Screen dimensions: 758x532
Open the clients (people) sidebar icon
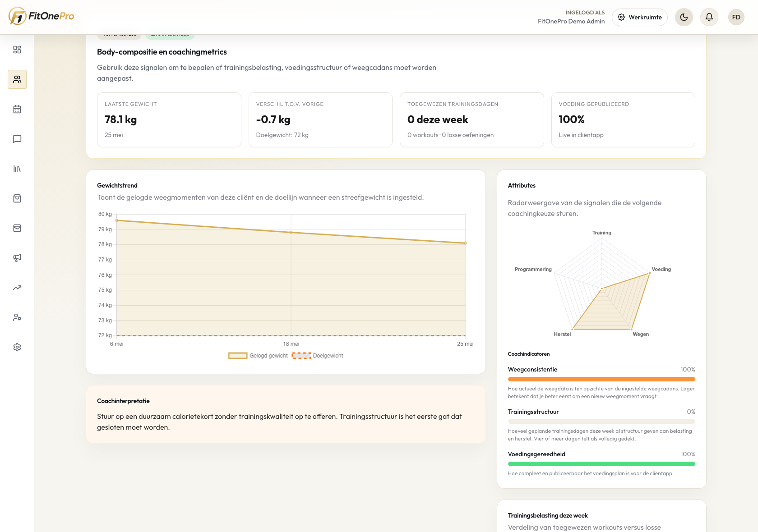pyautogui.click(x=17, y=79)
